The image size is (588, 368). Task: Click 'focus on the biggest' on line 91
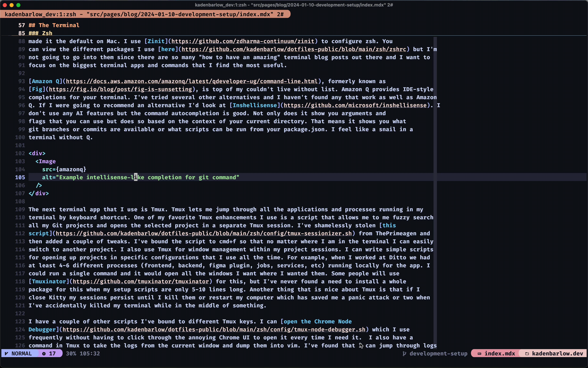(62, 65)
